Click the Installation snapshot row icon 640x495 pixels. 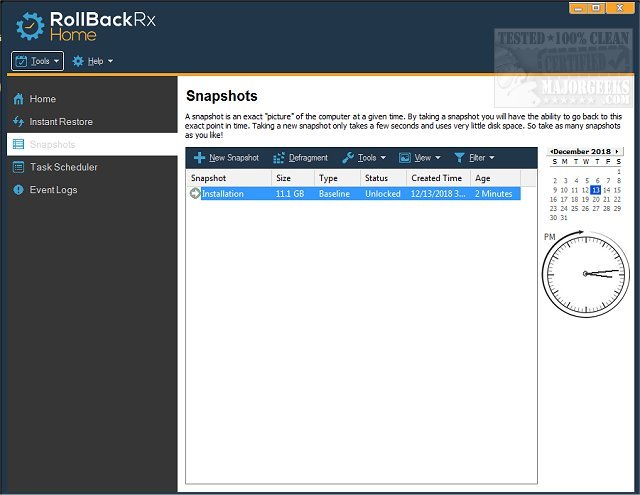coord(195,193)
